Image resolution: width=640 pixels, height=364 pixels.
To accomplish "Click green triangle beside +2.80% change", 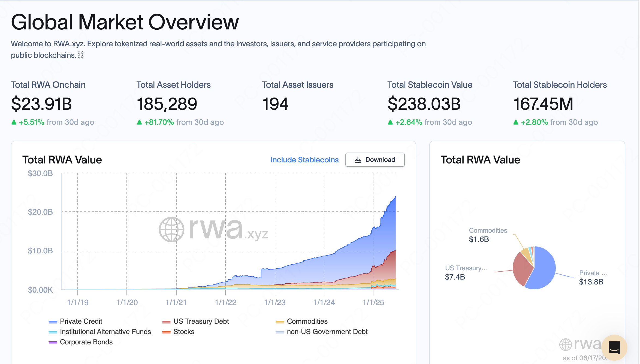I will tap(516, 122).
